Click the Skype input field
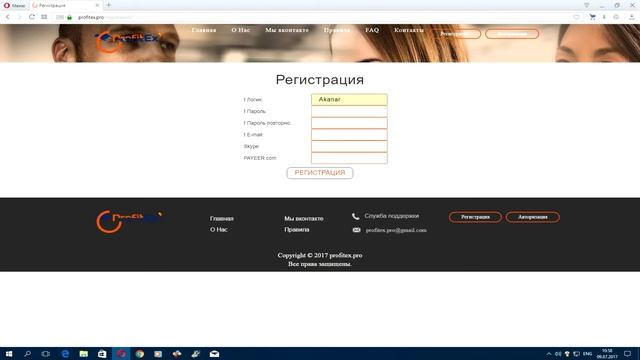Screen dimensions: 640x360 click(349, 146)
